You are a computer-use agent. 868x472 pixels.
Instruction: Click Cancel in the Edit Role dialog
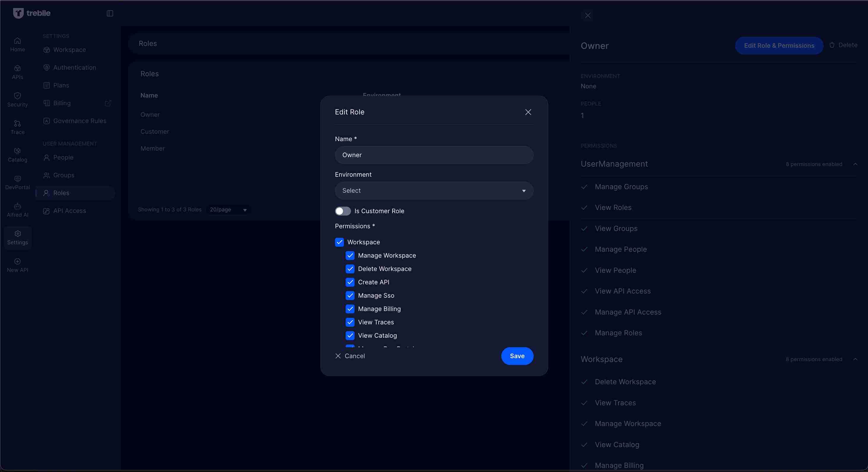[x=350, y=356]
